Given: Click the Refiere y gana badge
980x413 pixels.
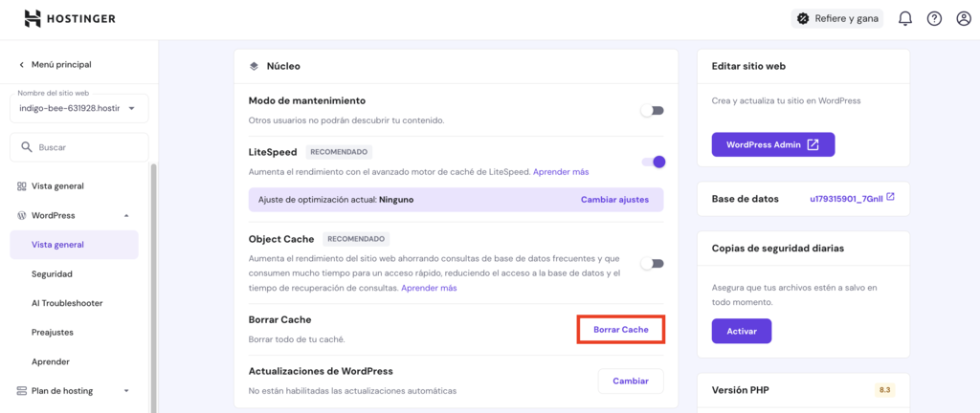Looking at the screenshot, I should [x=837, y=18].
